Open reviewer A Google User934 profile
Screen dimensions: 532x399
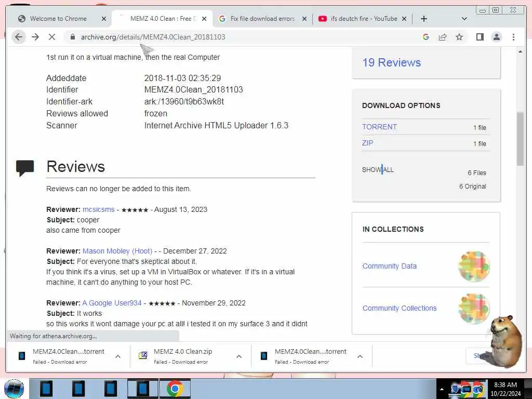click(112, 303)
